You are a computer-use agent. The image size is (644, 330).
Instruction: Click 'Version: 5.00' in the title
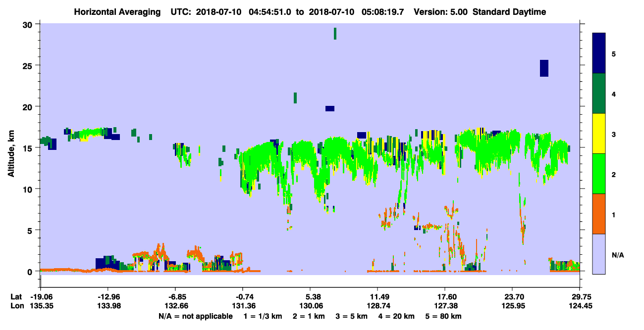(441, 12)
